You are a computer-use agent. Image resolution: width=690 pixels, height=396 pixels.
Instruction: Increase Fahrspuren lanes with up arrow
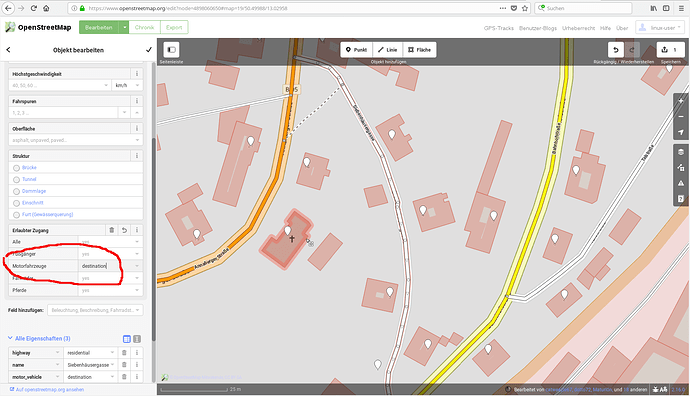(137, 113)
